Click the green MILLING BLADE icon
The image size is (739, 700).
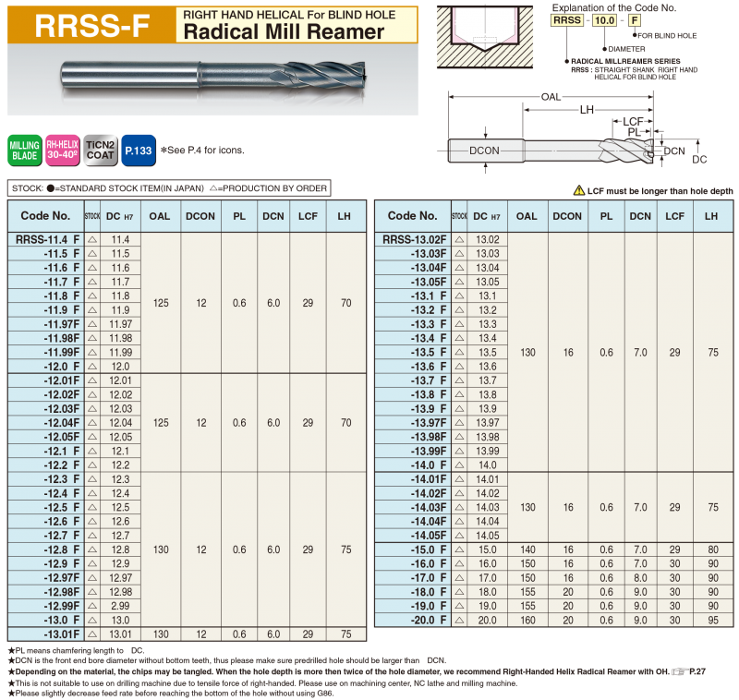point(25,150)
